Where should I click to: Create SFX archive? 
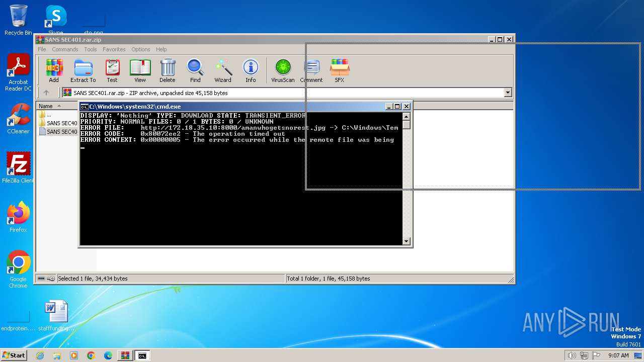point(340,70)
